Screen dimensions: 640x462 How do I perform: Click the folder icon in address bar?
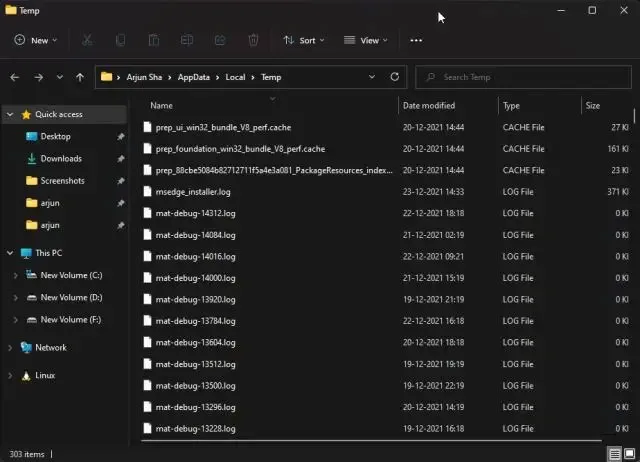[107, 77]
